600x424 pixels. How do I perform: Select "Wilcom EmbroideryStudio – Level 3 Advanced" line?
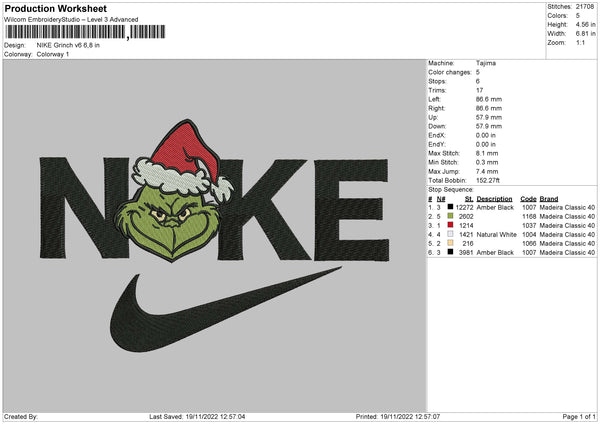[x=71, y=20]
